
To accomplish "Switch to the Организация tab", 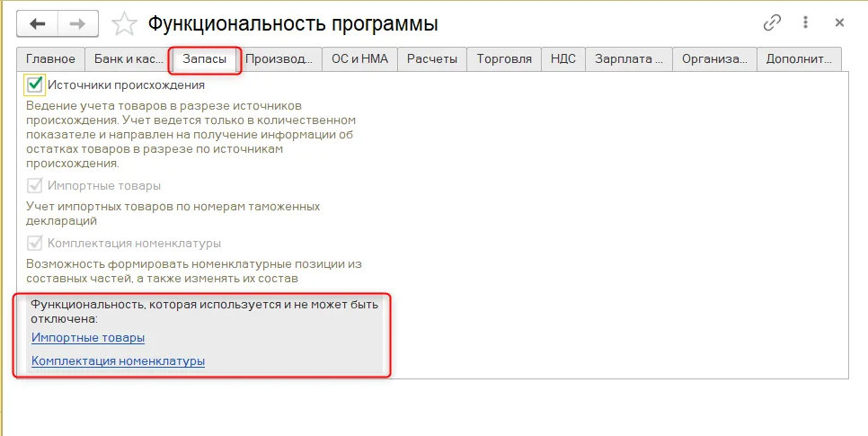I will 714,59.
